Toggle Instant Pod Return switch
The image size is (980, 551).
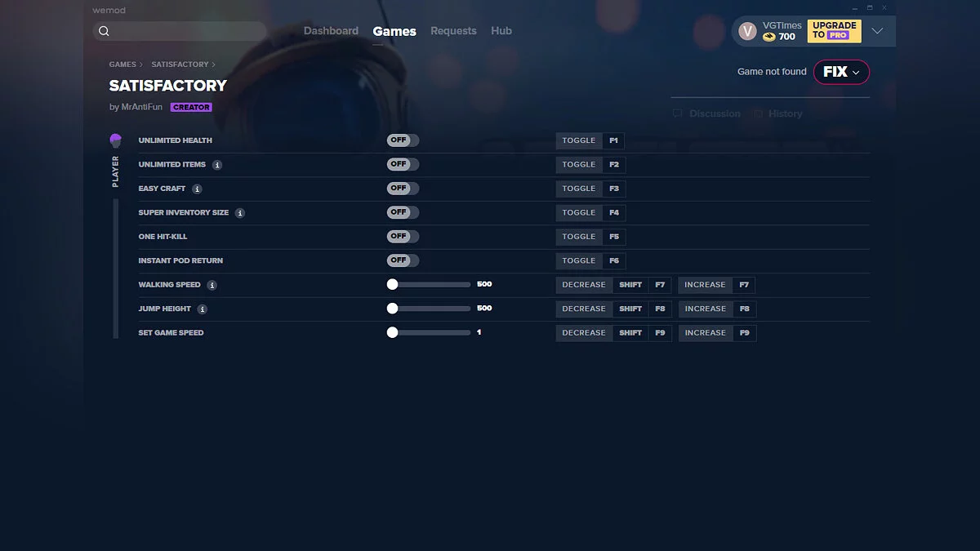[x=403, y=260]
